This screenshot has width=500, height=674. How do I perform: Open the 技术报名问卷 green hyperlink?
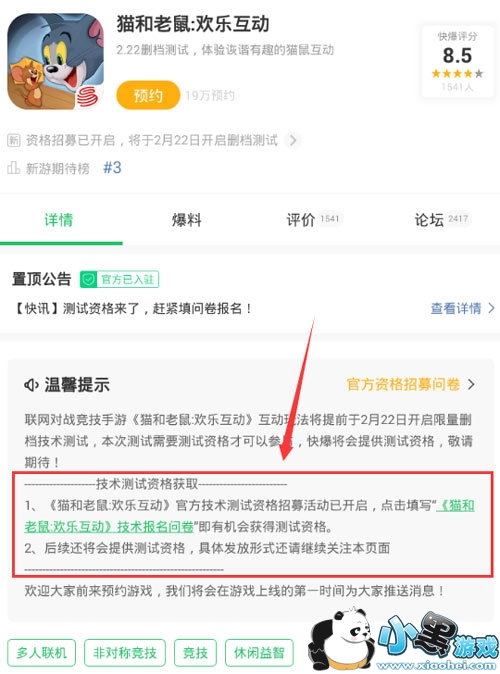[x=249, y=516]
